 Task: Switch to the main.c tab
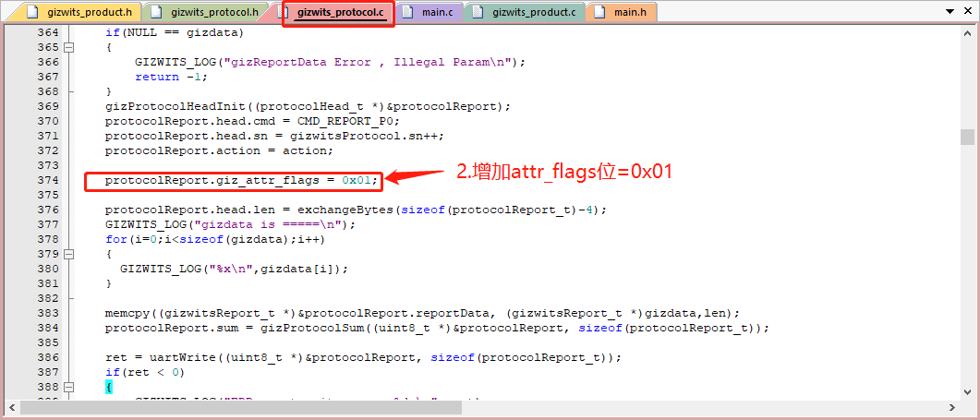[x=437, y=13]
